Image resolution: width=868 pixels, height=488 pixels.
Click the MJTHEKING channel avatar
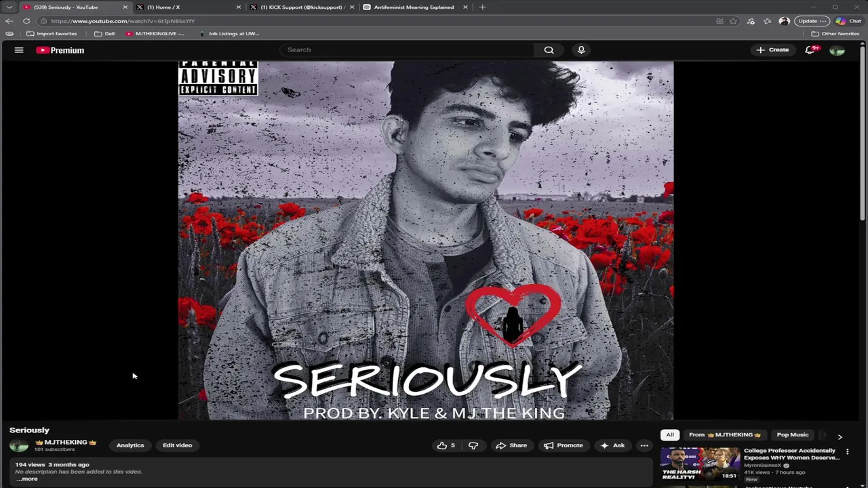(19, 445)
